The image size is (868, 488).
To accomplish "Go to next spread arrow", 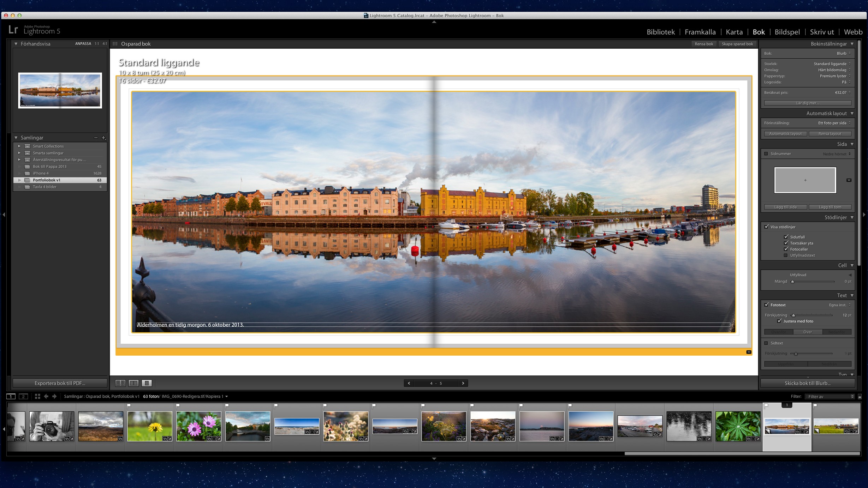I will (463, 383).
